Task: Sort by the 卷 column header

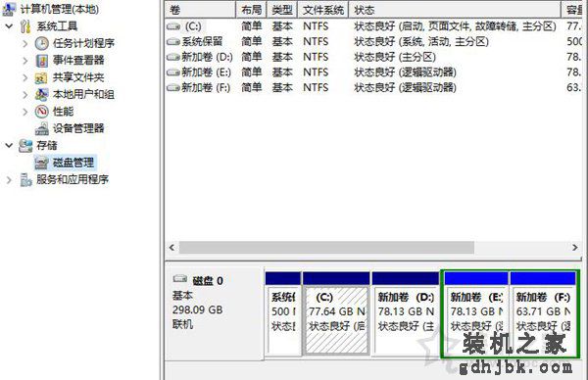Action: [x=200, y=10]
